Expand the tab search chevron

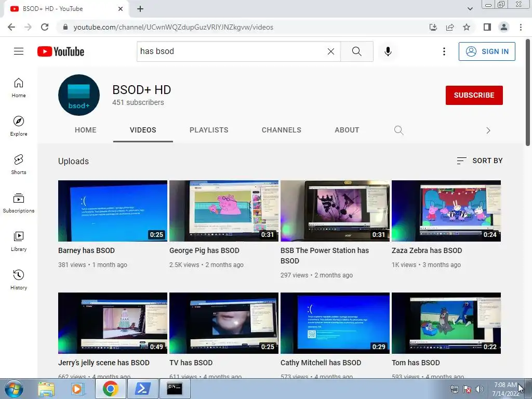click(x=470, y=9)
